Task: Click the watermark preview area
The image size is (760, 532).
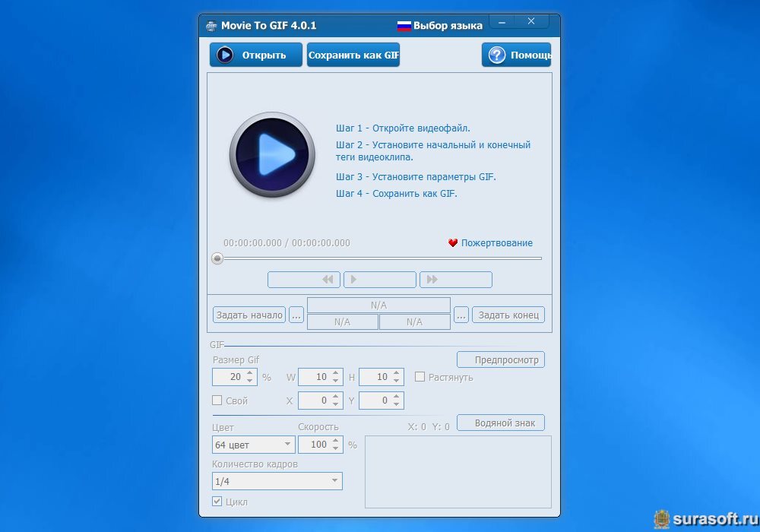Action: point(458,472)
